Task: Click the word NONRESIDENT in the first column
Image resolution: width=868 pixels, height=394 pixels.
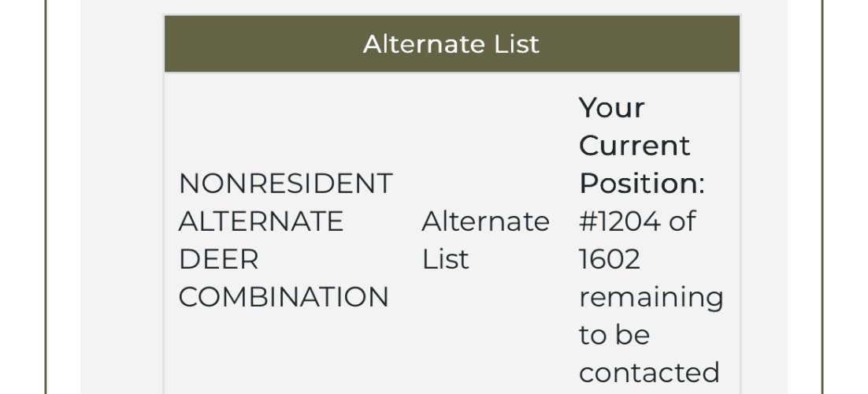Action: point(285,184)
